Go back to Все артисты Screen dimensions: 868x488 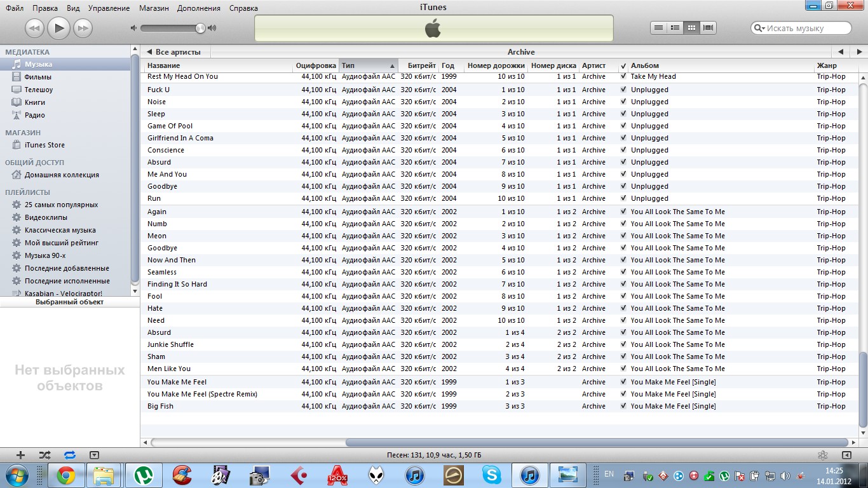(x=173, y=52)
